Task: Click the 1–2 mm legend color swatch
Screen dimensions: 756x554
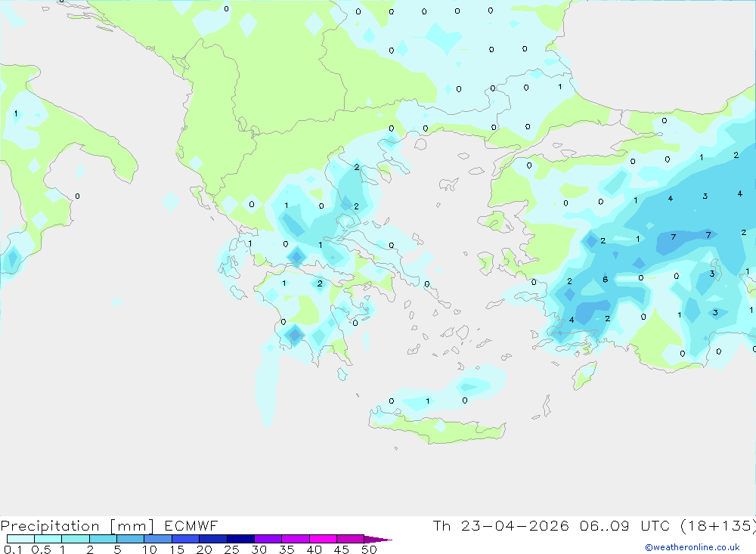Action: pos(76,539)
